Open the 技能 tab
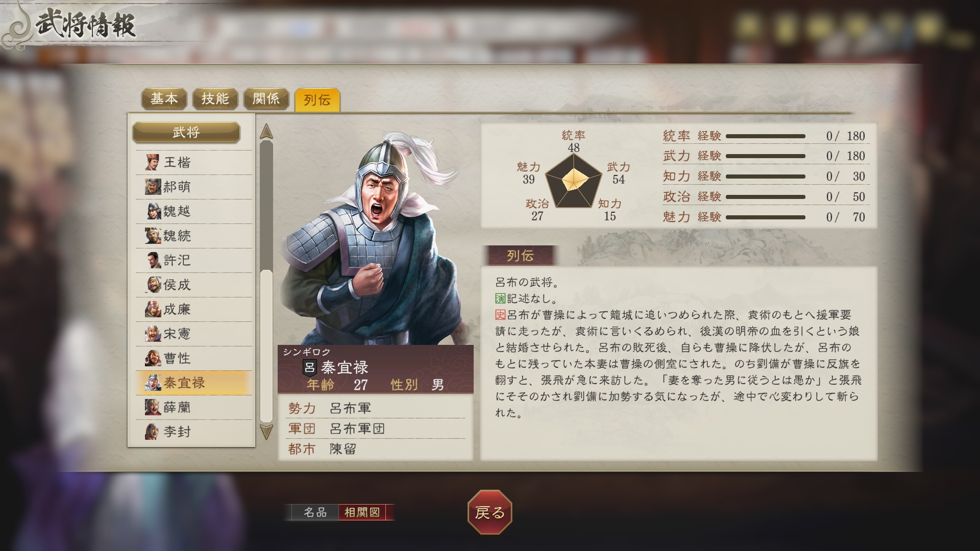Screen dimensions: 980x551 [x=215, y=98]
